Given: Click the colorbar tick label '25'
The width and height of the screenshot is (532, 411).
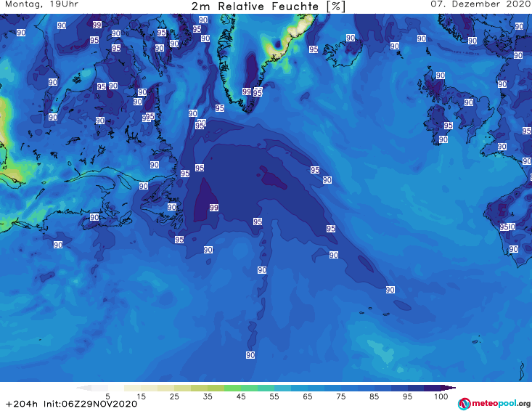Looking at the screenshot, I should click(174, 396).
